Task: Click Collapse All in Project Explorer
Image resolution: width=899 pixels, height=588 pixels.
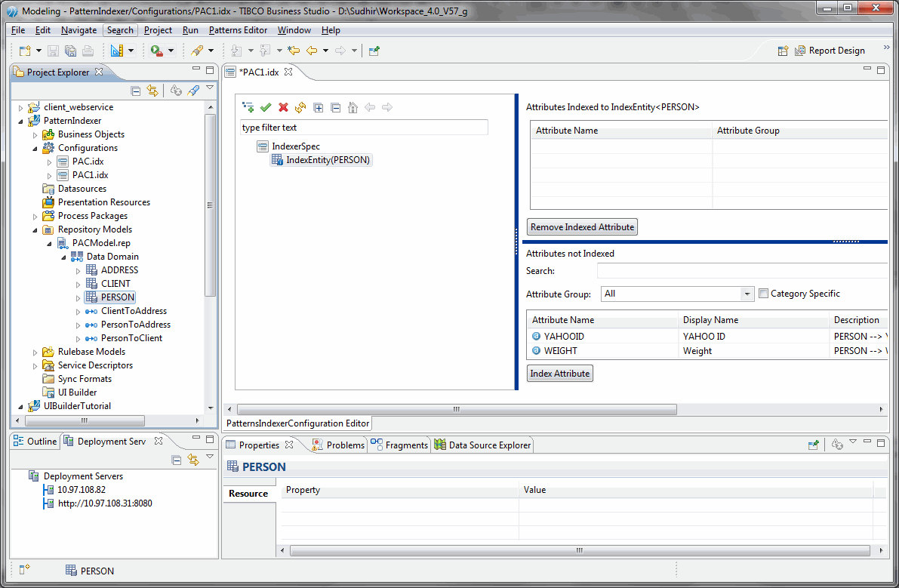Action: 136,91
